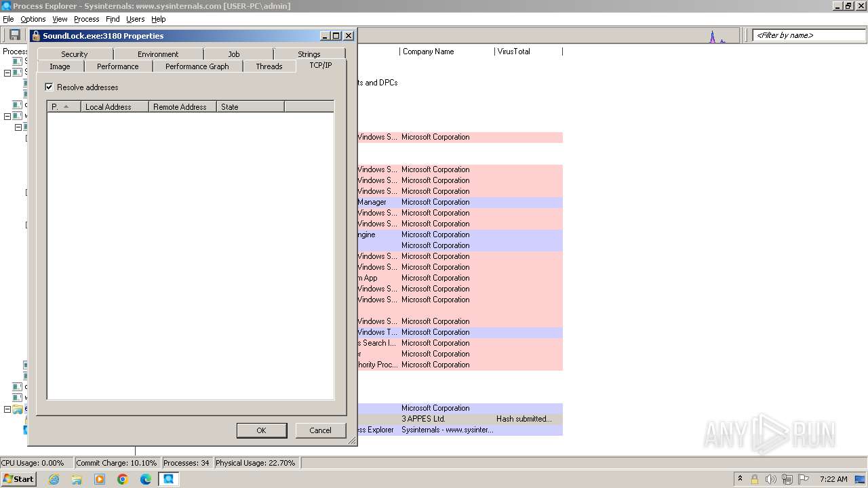Image resolution: width=868 pixels, height=488 pixels.
Task: Open the Users menu
Action: click(135, 19)
